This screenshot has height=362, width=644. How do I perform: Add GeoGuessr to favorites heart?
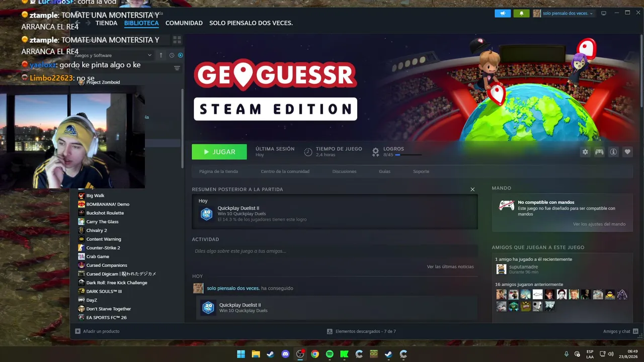(627, 152)
